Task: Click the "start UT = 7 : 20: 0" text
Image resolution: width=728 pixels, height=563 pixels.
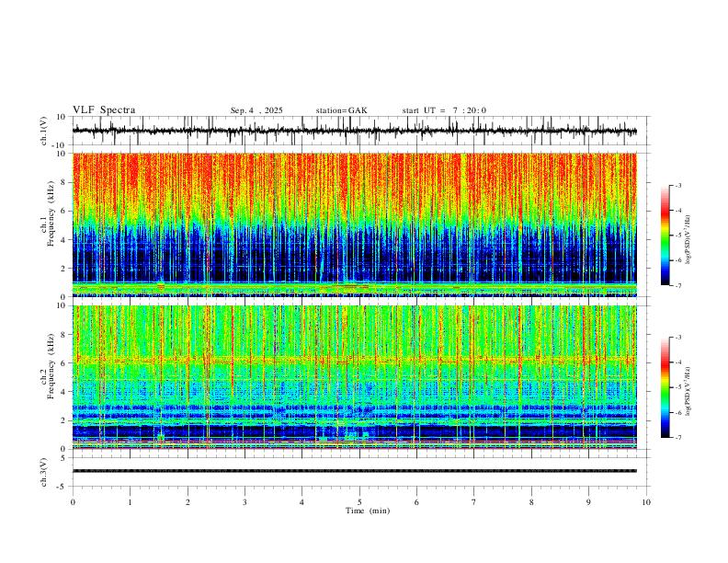Action: point(444,110)
